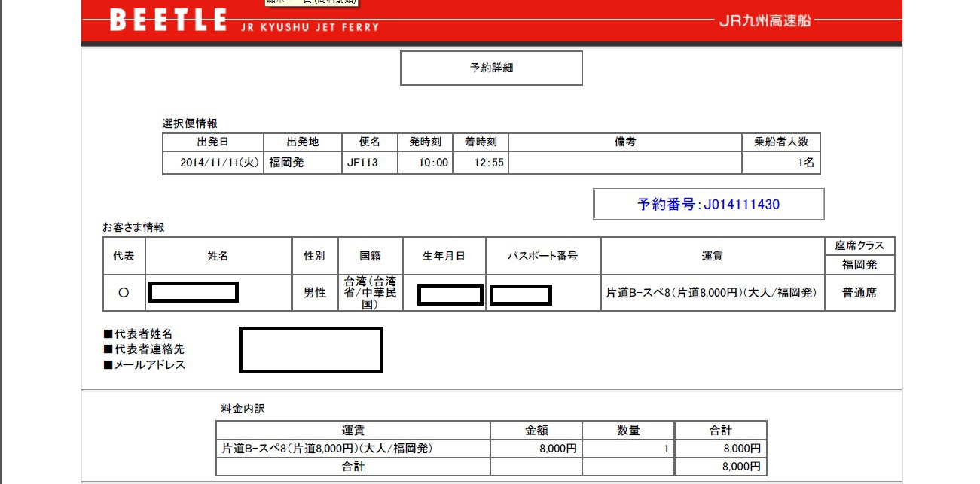Select the 予約詳細 heading box
This screenshot has width=980, height=484.
coord(491,68)
